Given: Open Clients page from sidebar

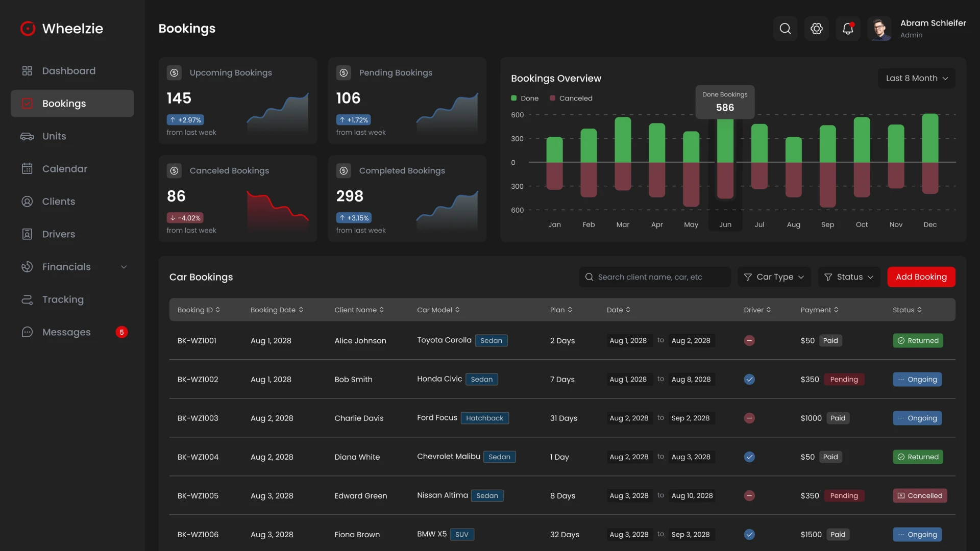Looking at the screenshot, I should 58,202.
